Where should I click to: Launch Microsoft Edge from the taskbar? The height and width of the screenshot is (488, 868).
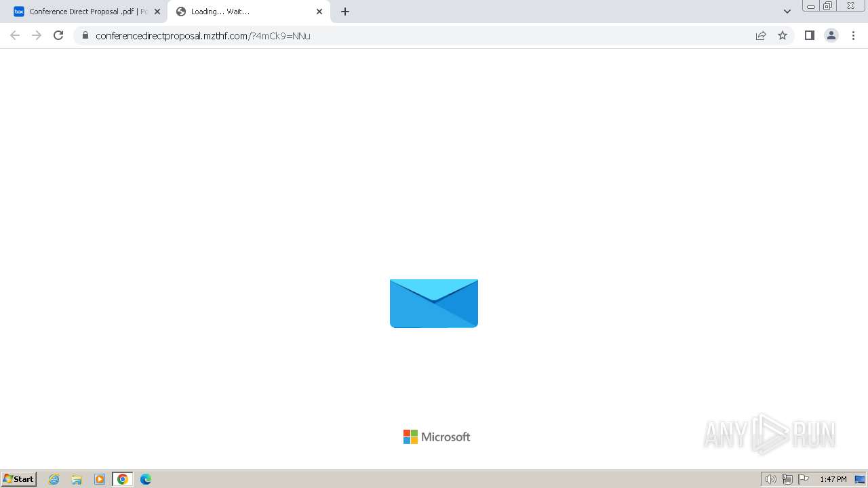pos(146,479)
